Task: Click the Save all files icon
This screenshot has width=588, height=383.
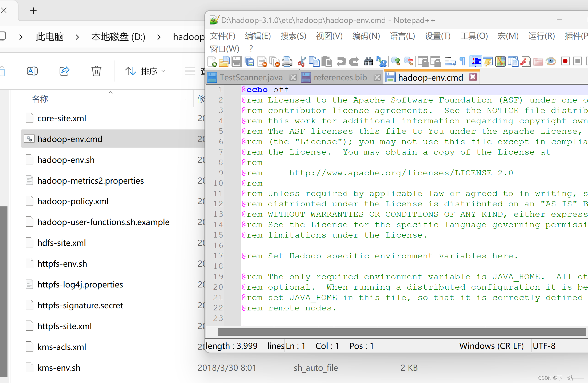Action: [x=249, y=62]
